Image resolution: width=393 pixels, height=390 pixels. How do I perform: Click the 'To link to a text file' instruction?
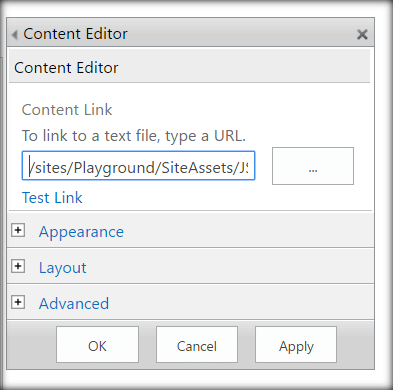pos(134,136)
